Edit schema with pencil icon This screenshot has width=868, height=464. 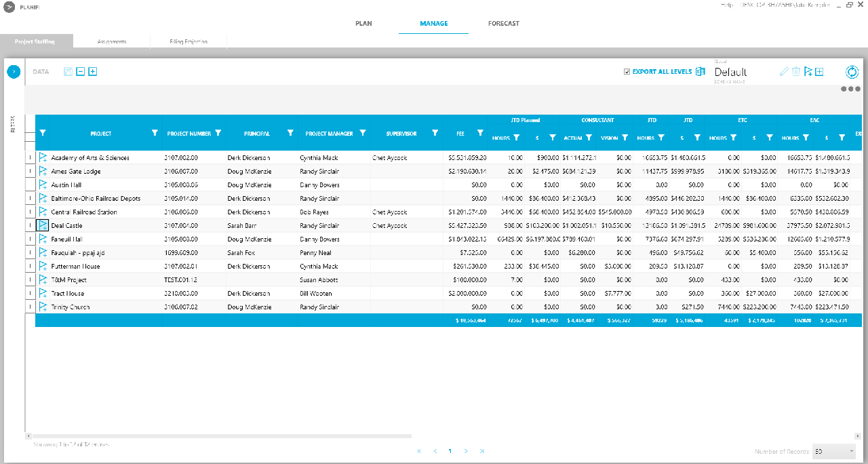[784, 71]
